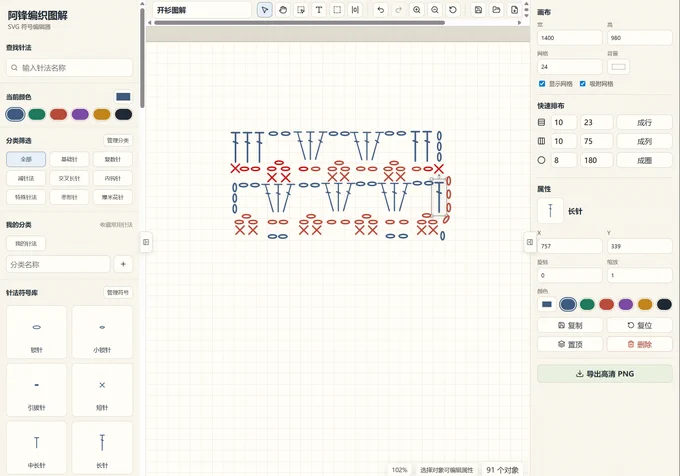This screenshot has height=476, width=680.
Task: Choose the text T tool
Action: point(319,10)
